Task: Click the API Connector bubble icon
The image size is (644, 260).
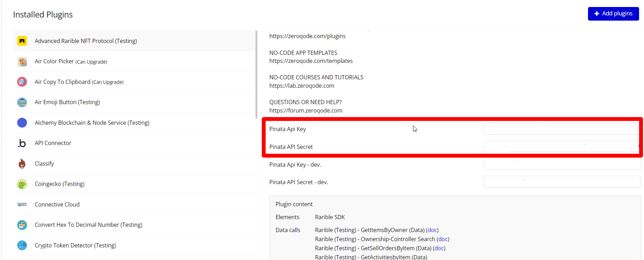Action: [22, 143]
